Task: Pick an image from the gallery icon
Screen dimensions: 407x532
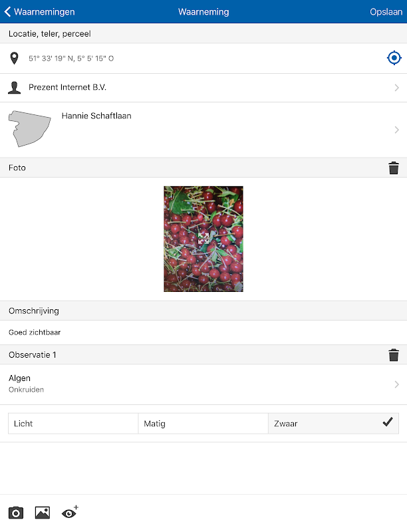Action: 43,513
